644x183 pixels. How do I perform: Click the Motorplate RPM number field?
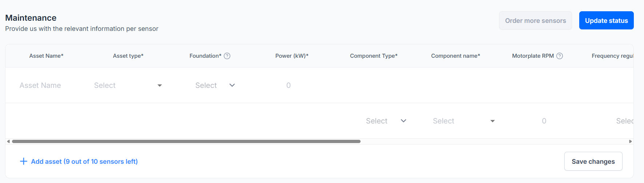pos(544,121)
